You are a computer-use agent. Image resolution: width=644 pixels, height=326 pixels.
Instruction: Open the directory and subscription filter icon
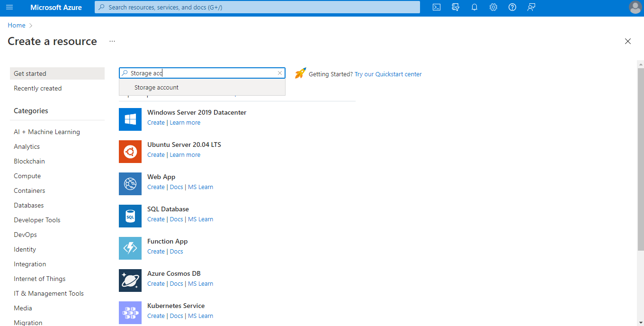click(x=455, y=7)
